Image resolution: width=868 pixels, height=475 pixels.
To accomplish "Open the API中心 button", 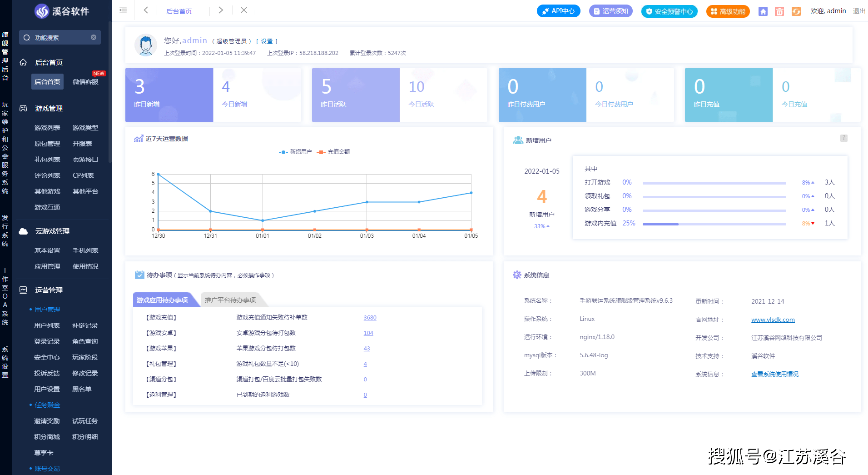I will [x=558, y=11].
